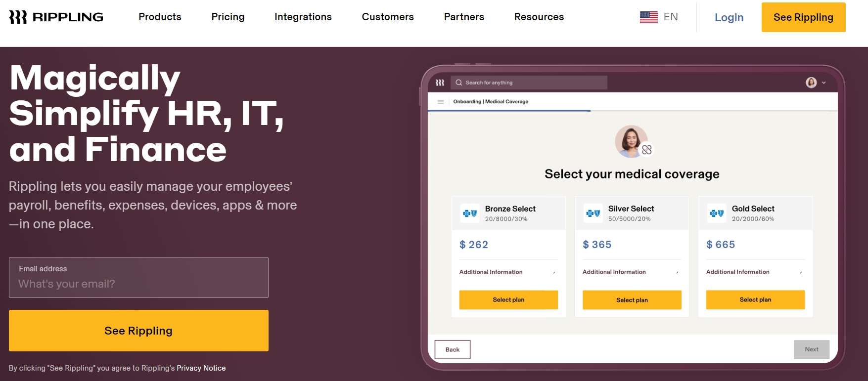Click the large See Rippling button
This screenshot has height=381, width=868.
pos(138,331)
